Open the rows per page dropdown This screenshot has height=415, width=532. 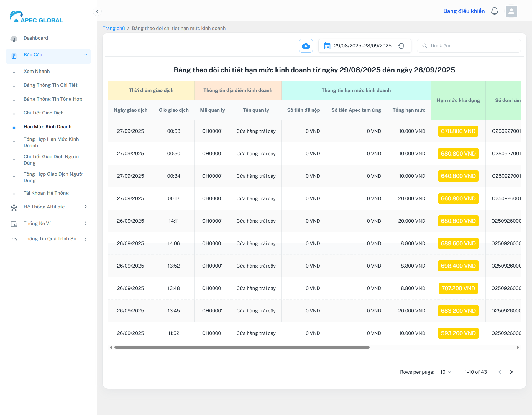click(x=446, y=372)
